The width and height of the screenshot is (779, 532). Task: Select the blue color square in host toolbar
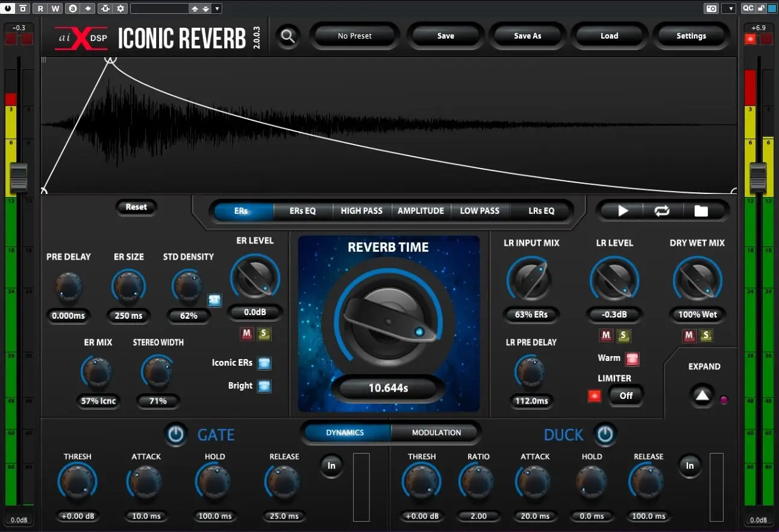772,8
